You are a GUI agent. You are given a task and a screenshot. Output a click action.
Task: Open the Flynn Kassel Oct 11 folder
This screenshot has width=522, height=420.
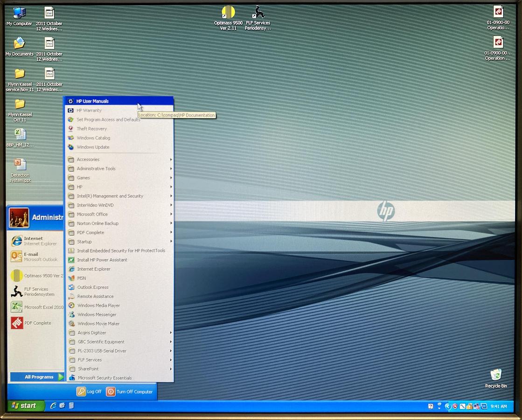coord(20,105)
